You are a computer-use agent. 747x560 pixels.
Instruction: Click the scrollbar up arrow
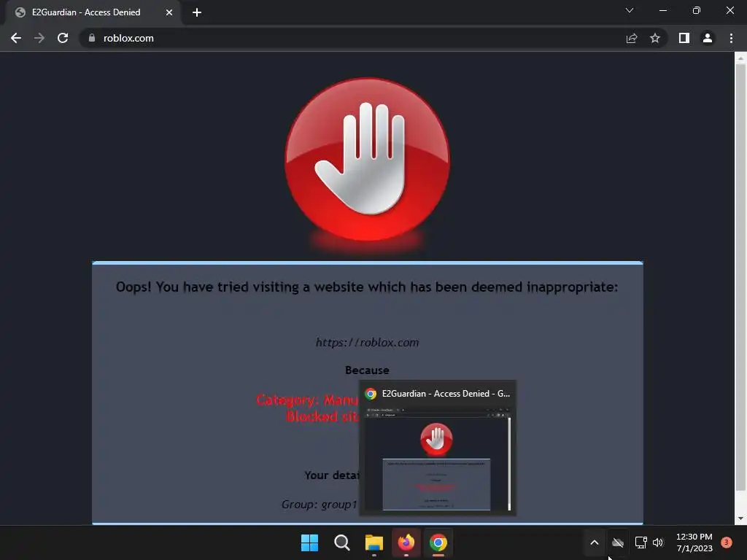pos(740,58)
